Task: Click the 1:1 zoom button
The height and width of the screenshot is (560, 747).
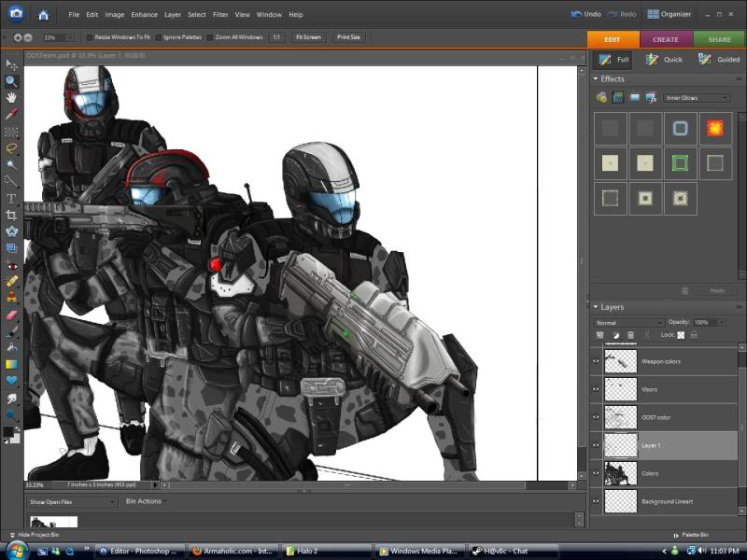Action: pyautogui.click(x=276, y=37)
